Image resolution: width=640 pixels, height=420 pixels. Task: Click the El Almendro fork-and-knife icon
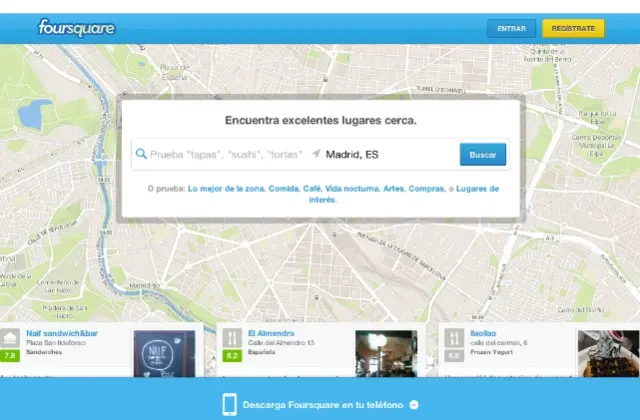click(229, 337)
